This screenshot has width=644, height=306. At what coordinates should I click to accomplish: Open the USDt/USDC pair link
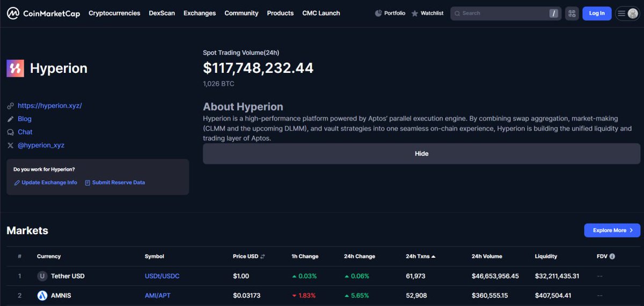[162, 277]
